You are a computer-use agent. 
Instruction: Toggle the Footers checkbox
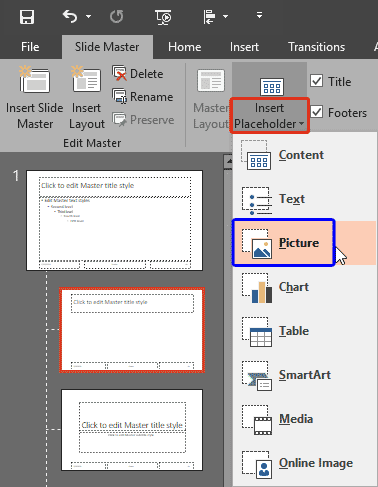click(317, 112)
